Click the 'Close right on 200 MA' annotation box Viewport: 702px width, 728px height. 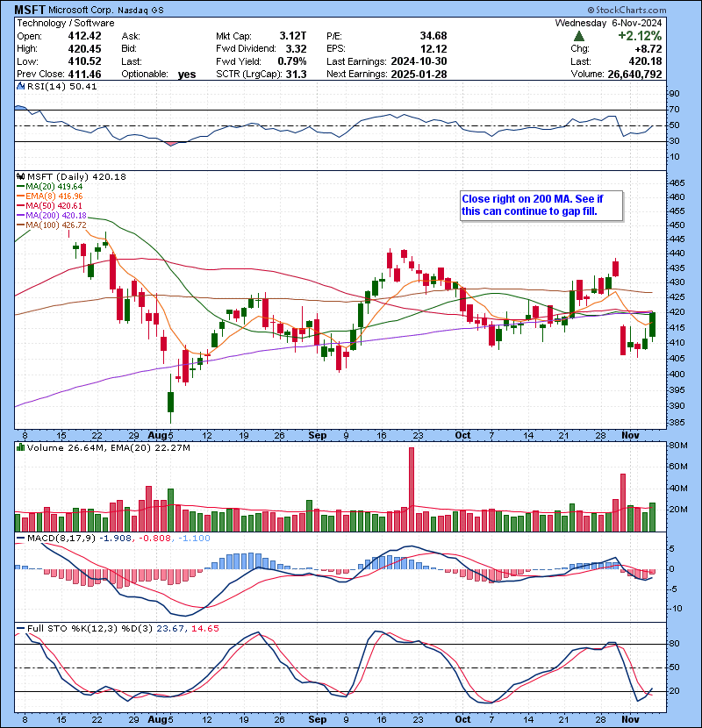541,205
